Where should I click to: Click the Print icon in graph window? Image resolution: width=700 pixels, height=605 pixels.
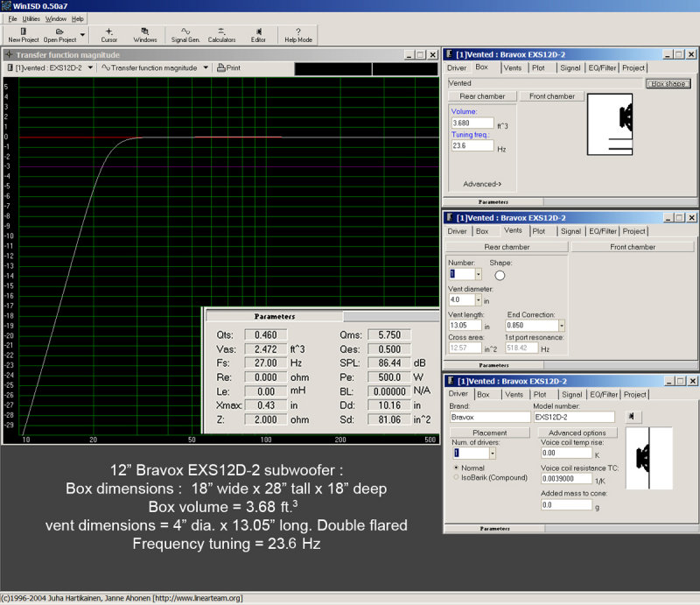click(x=228, y=68)
